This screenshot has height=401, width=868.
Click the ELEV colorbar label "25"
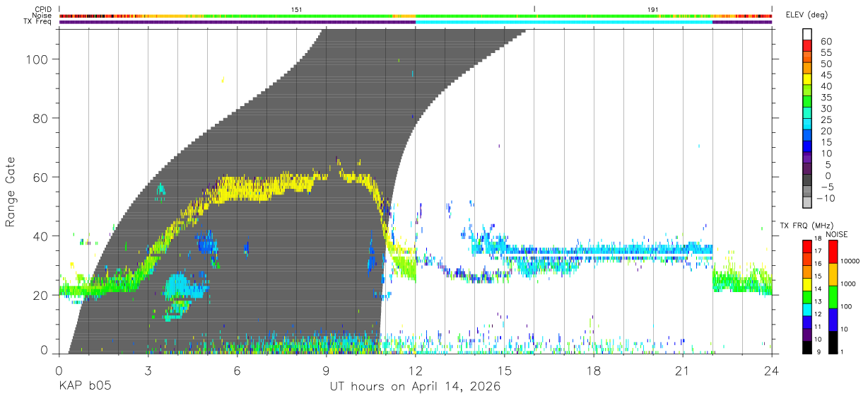[827, 120]
